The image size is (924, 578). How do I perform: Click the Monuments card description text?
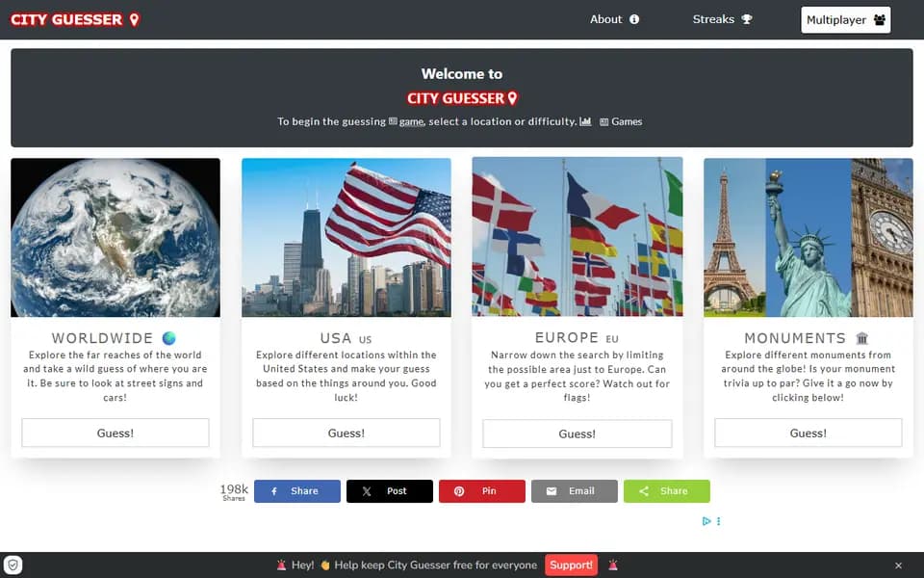(x=808, y=377)
